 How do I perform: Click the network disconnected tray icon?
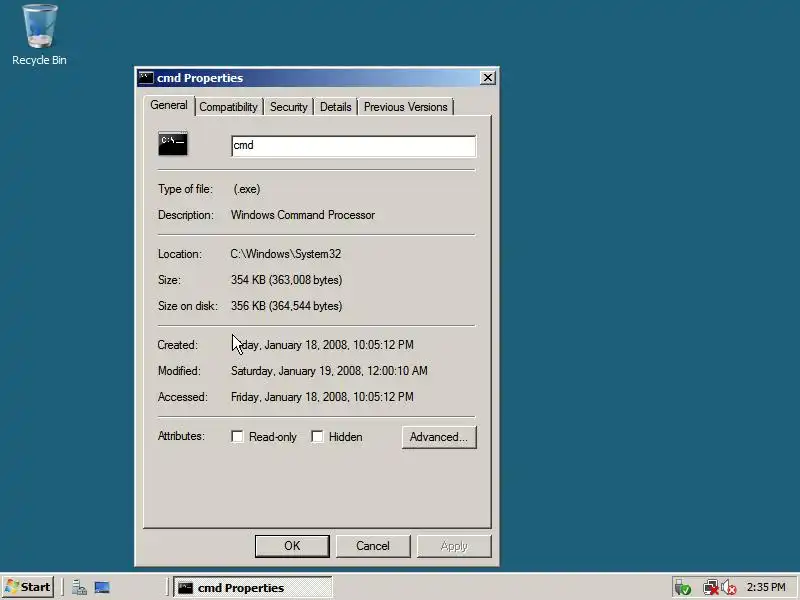pos(710,587)
